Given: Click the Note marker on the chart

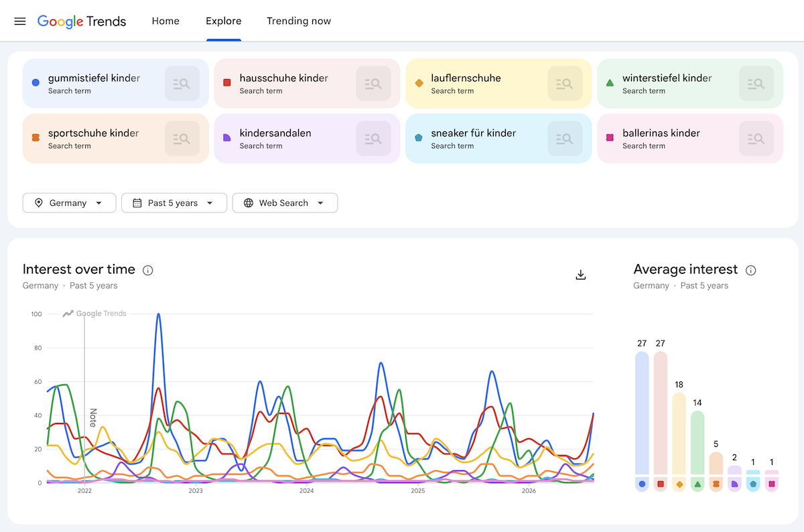Looking at the screenshot, I should coord(93,417).
